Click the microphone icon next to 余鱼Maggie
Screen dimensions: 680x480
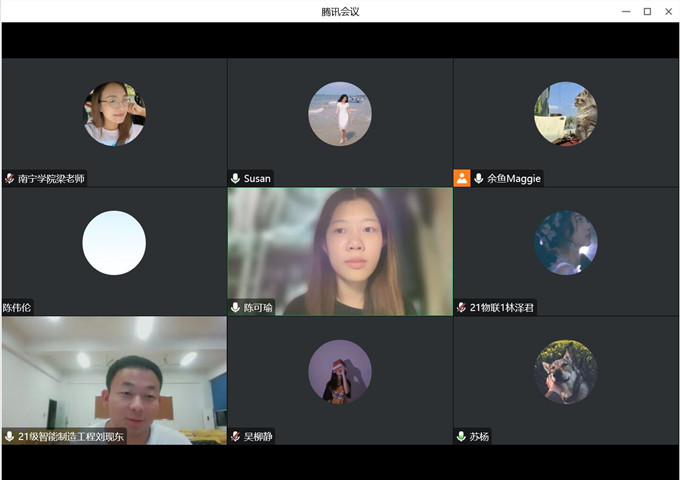(x=479, y=179)
